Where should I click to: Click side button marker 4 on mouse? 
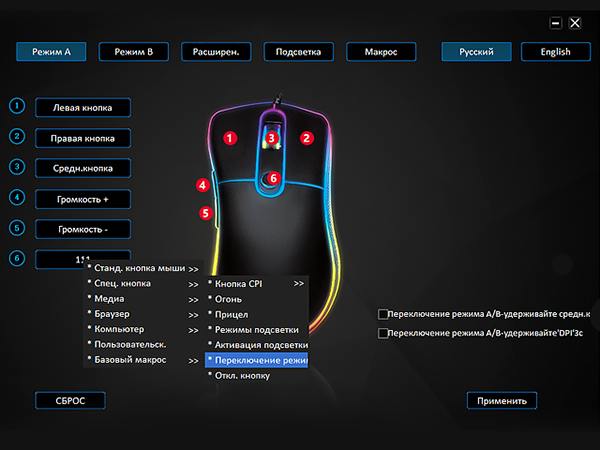coord(203,185)
